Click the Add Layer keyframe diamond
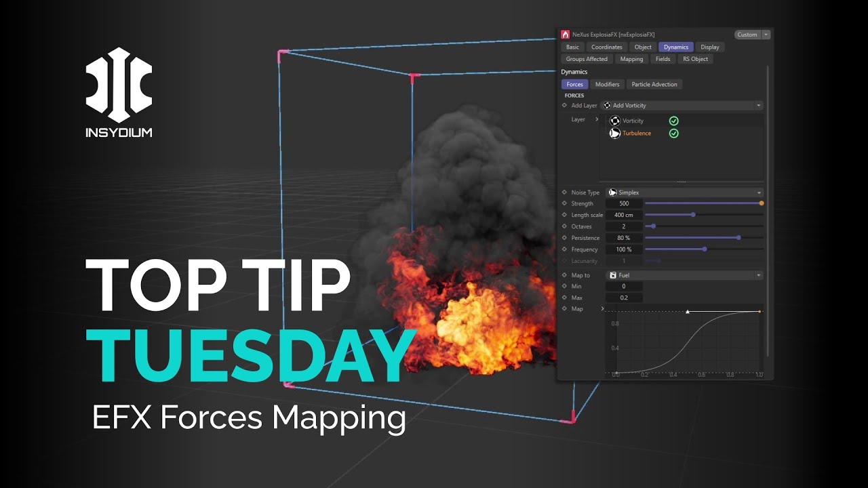Image resolution: width=868 pixels, height=488 pixels. point(564,106)
